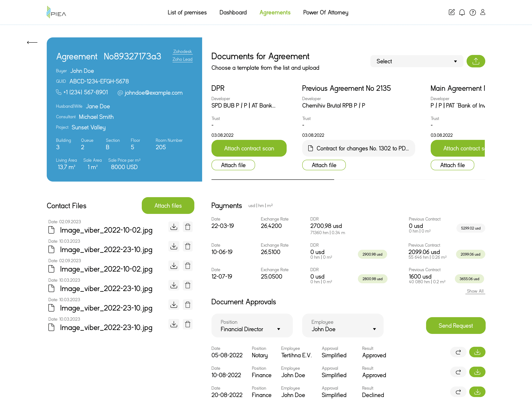Click the green Attach files button

(168, 205)
